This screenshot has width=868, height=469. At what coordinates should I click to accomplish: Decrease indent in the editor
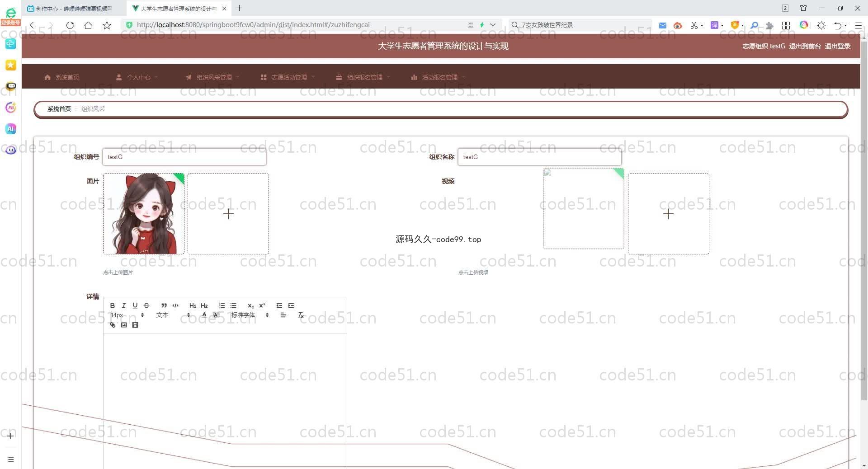tap(279, 305)
